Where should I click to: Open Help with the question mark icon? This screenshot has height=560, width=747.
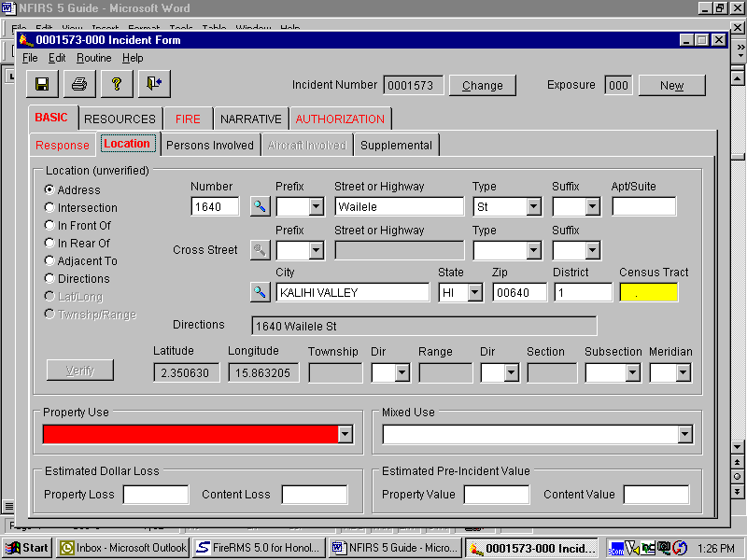117,84
